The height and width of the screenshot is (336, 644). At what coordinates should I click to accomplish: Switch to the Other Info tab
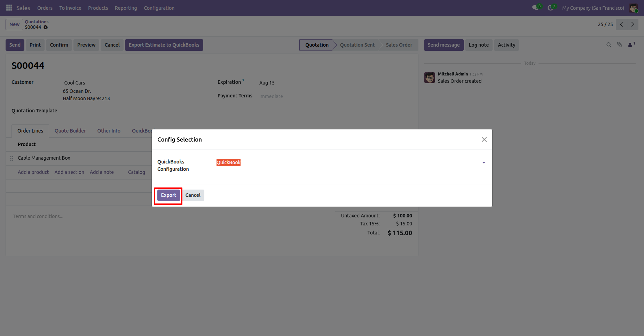click(109, 131)
